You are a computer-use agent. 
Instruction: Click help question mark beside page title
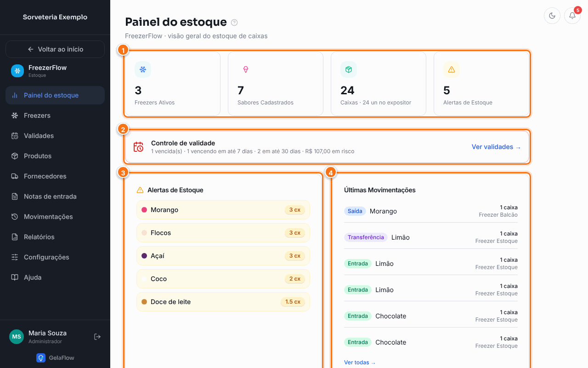[234, 22]
